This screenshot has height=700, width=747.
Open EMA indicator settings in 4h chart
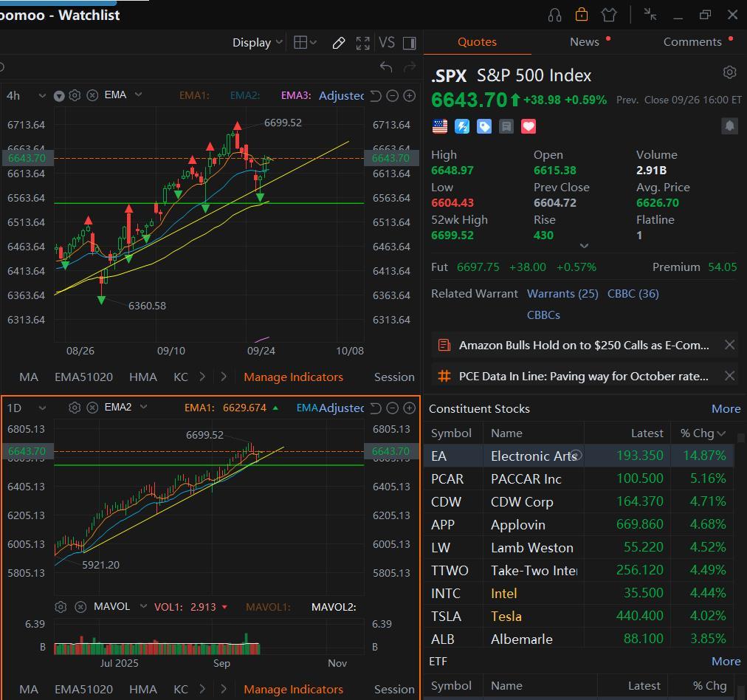[75, 95]
